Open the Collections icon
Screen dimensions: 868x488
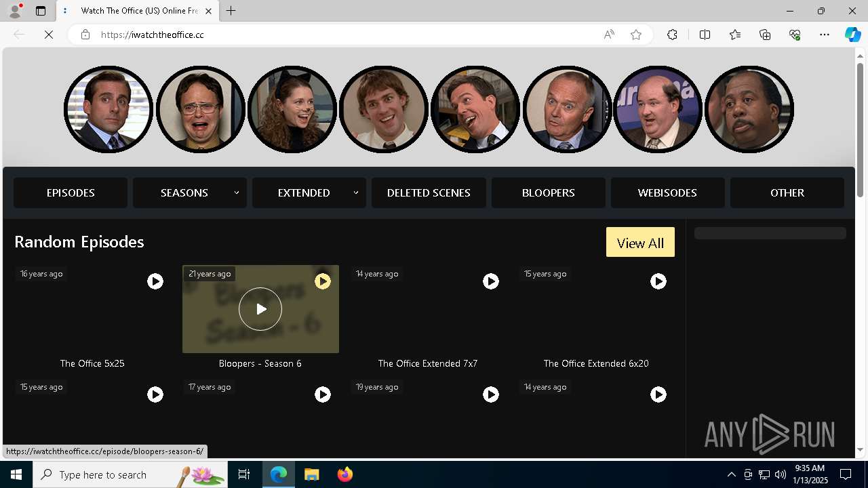[765, 35]
